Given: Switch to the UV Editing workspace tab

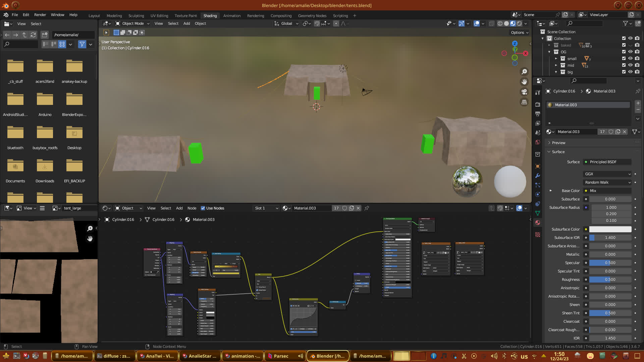Looking at the screenshot, I should (x=159, y=16).
